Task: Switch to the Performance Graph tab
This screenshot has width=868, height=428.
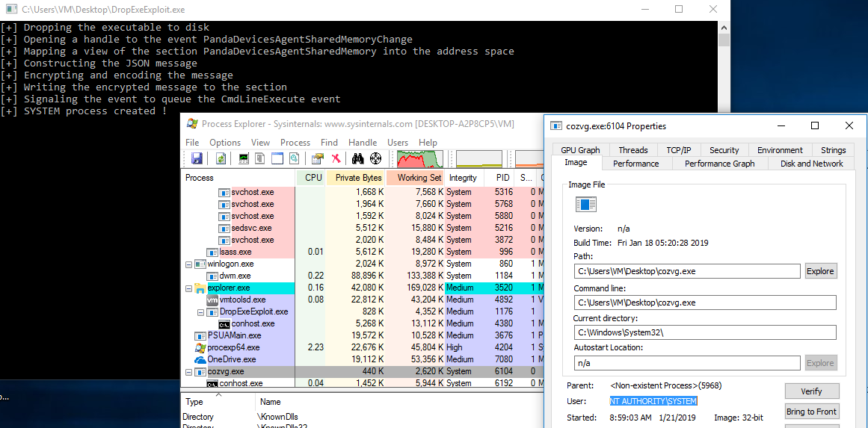Action: pos(720,164)
